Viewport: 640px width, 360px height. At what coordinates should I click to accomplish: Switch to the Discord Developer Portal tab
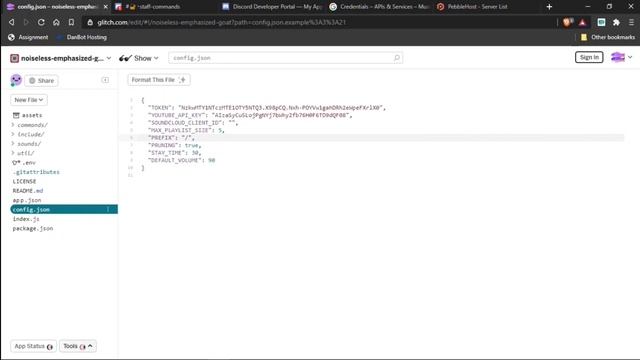(x=273, y=7)
